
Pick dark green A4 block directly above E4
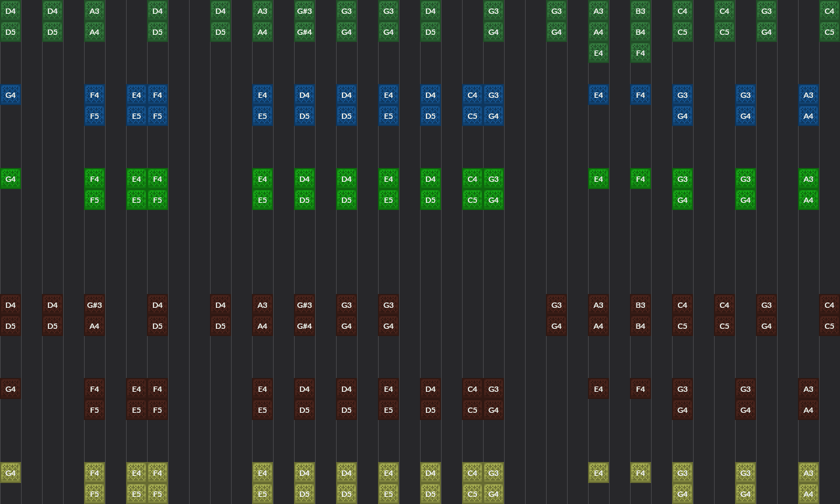coord(598,31)
